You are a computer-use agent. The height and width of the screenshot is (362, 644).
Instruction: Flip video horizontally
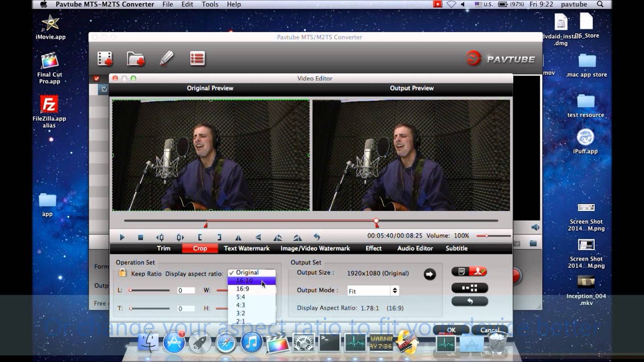click(238, 237)
